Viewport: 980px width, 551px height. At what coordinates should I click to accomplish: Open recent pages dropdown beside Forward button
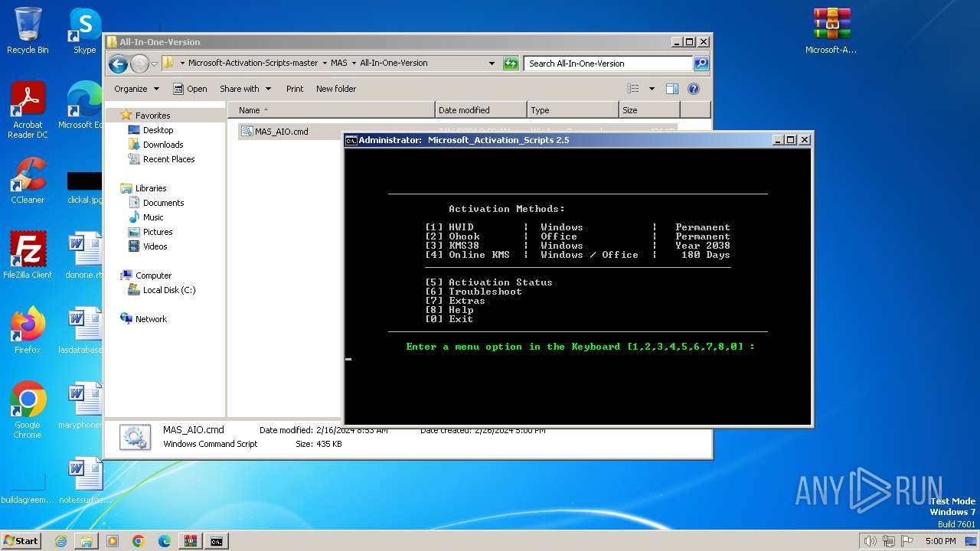[154, 64]
